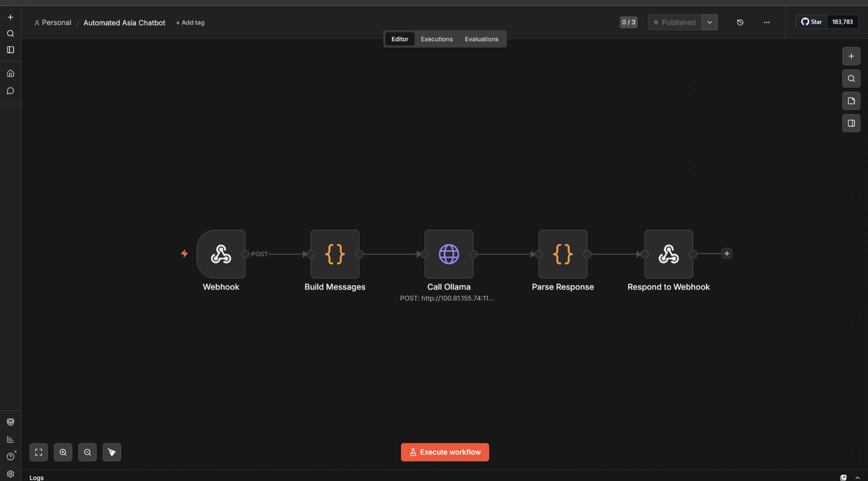The width and height of the screenshot is (868, 481).
Task: Click zoom out canvas control
Action: point(88,452)
